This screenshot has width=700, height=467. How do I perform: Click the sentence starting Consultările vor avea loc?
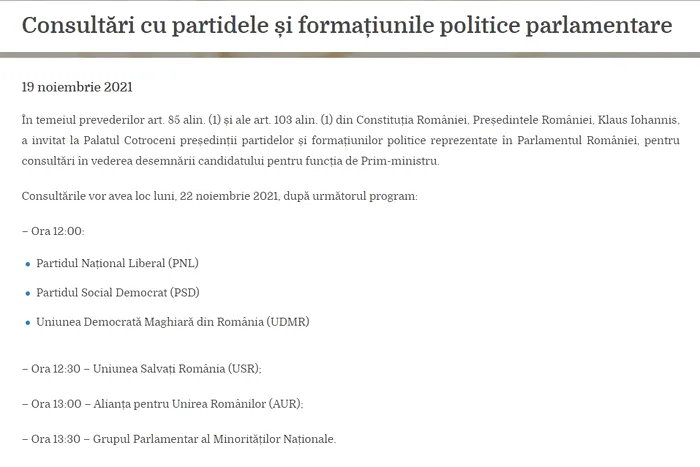[221, 196]
